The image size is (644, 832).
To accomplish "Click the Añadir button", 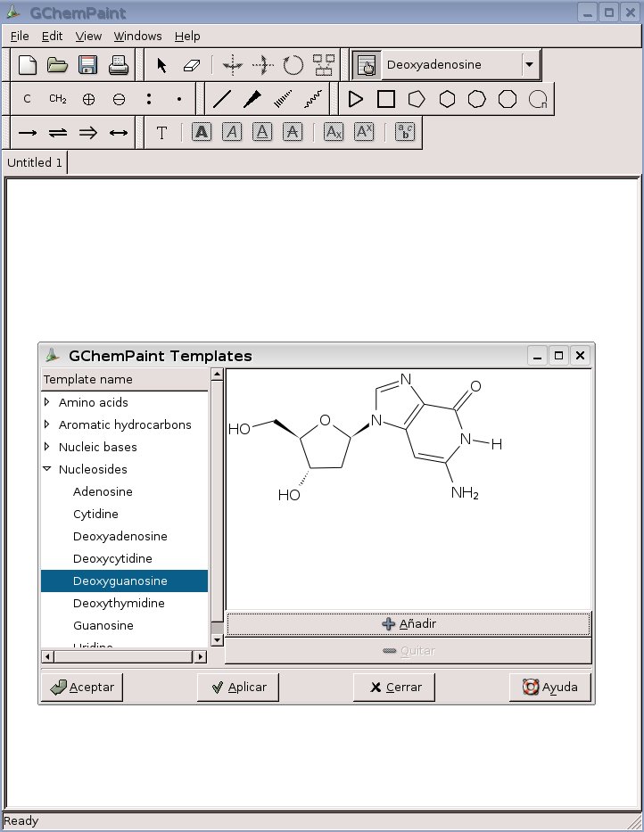I will [x=408, y=624].
